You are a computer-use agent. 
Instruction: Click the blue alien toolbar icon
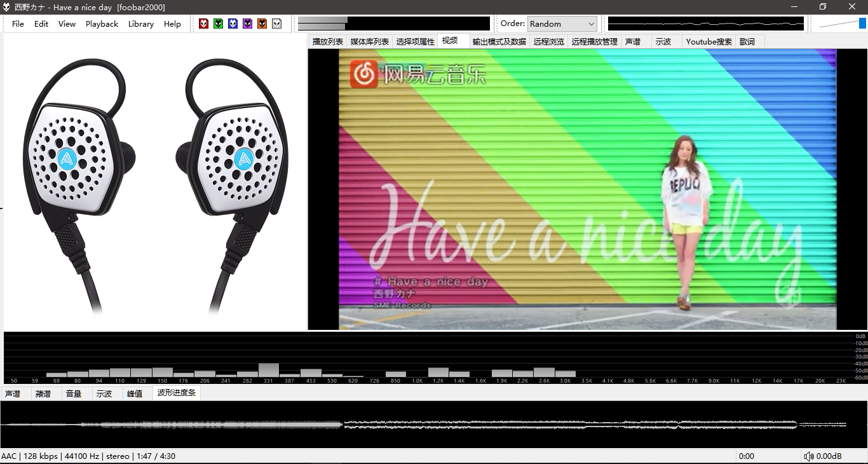233,24
